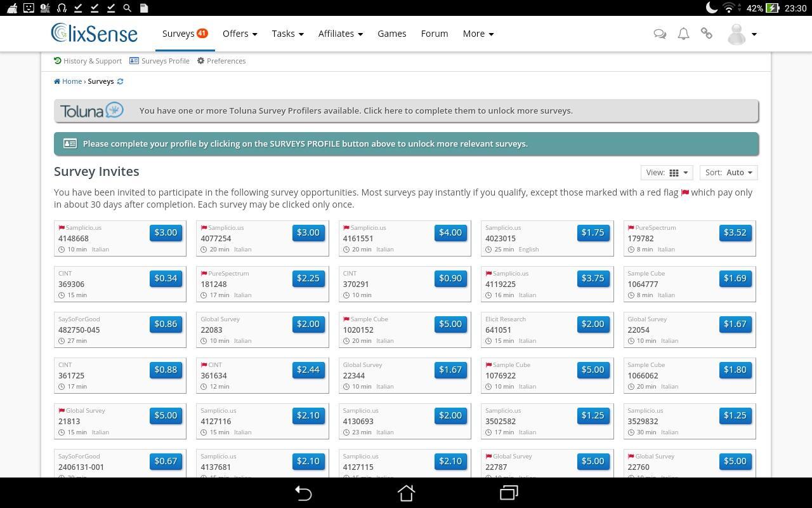Start Elicit Research survey 641051 $2.00
Viewport: 812px width, 508px height.
(x=593, y=324)
